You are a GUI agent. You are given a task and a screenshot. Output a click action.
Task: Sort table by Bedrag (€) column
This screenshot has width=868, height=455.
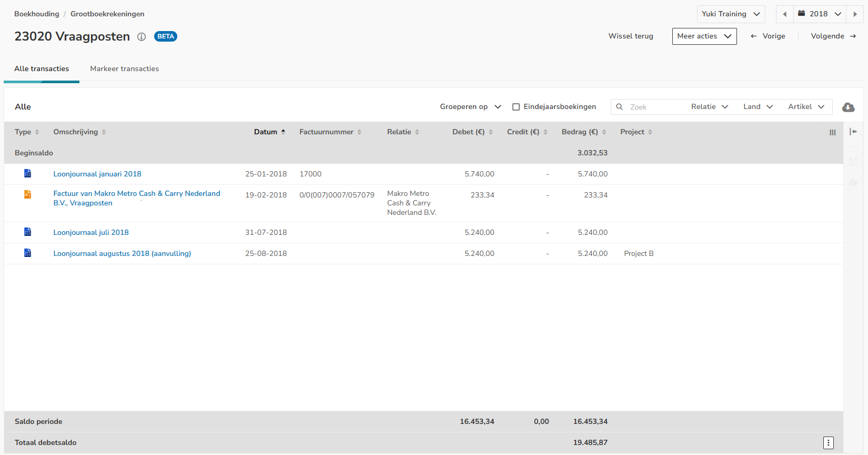pos(584,132)
